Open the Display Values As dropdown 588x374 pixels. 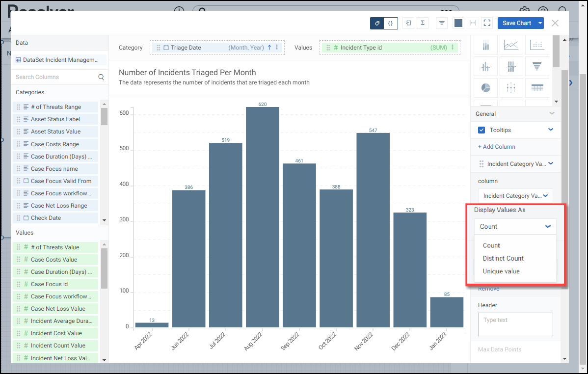click(515, 226)
